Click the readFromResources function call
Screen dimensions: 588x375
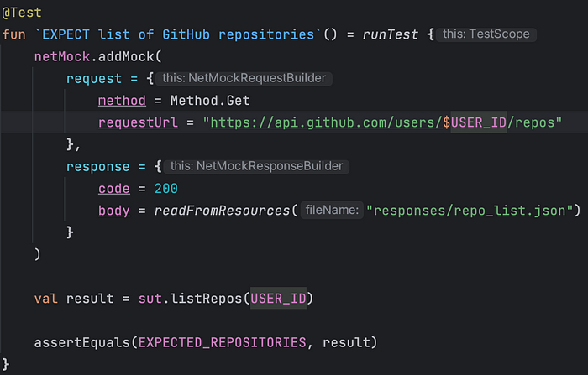click(222, 211)
